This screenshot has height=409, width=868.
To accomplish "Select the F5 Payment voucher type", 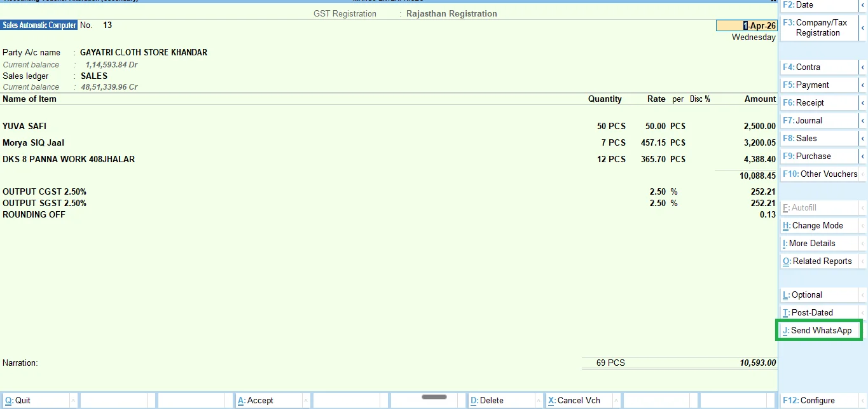I will point(820,85).
